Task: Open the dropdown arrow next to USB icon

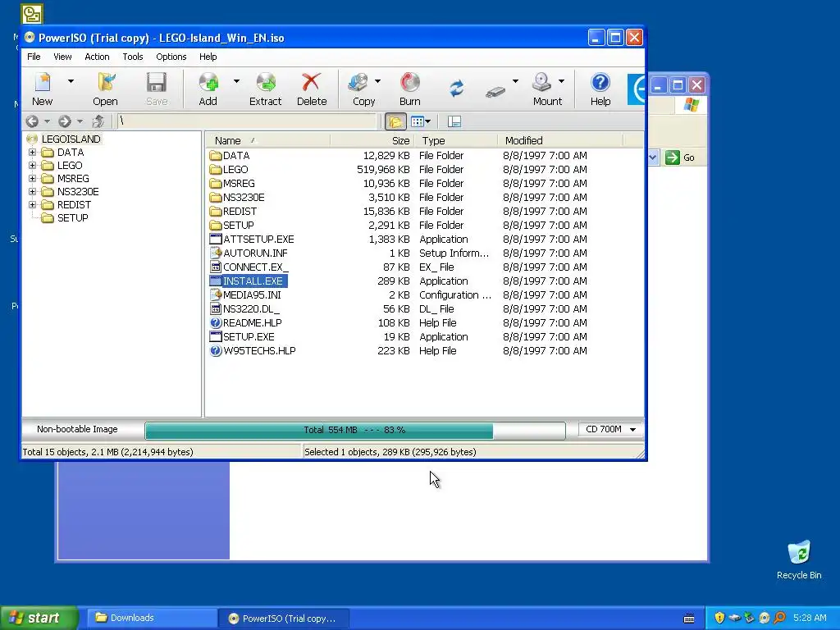Action: (515, 81)
